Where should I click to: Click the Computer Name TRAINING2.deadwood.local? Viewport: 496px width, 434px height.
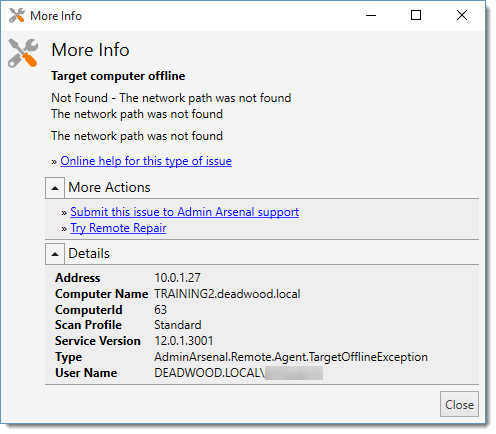227,294
